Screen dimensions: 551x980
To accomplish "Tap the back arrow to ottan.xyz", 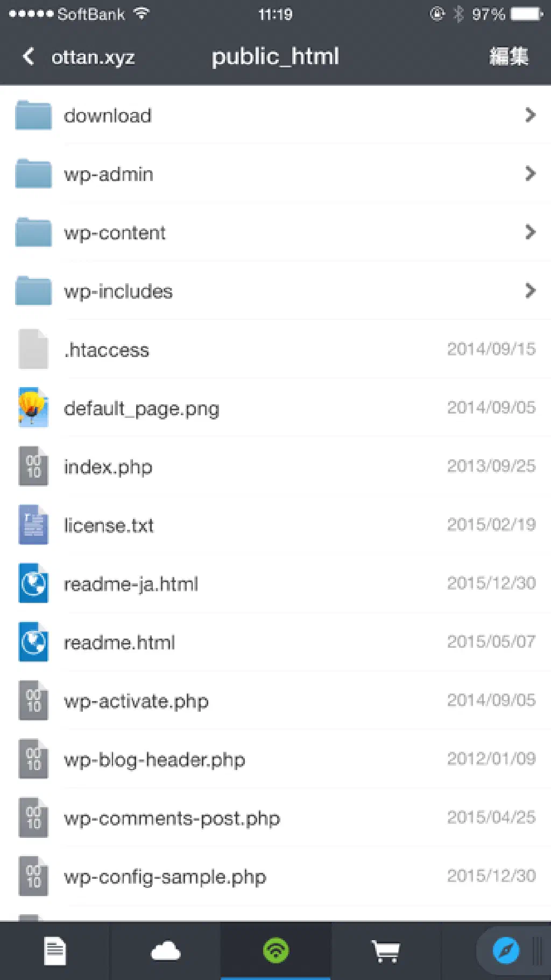I will [x=29, y=57].
